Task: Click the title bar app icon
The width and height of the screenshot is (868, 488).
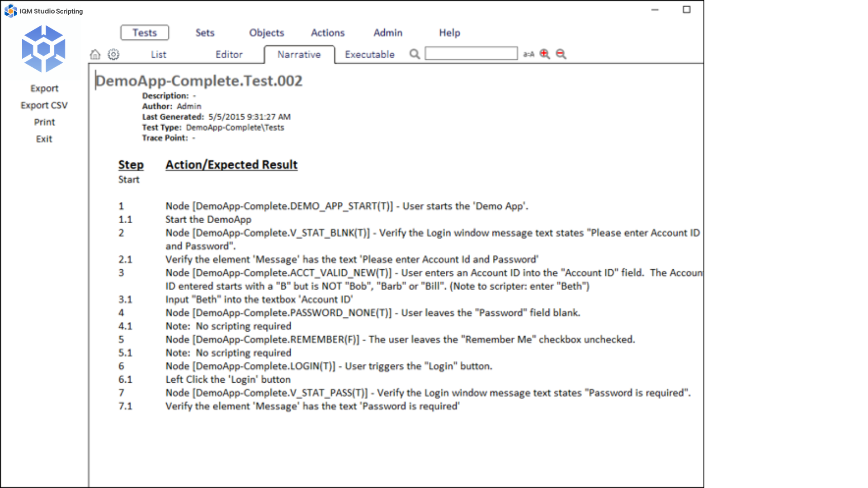Action: point(10,11)
